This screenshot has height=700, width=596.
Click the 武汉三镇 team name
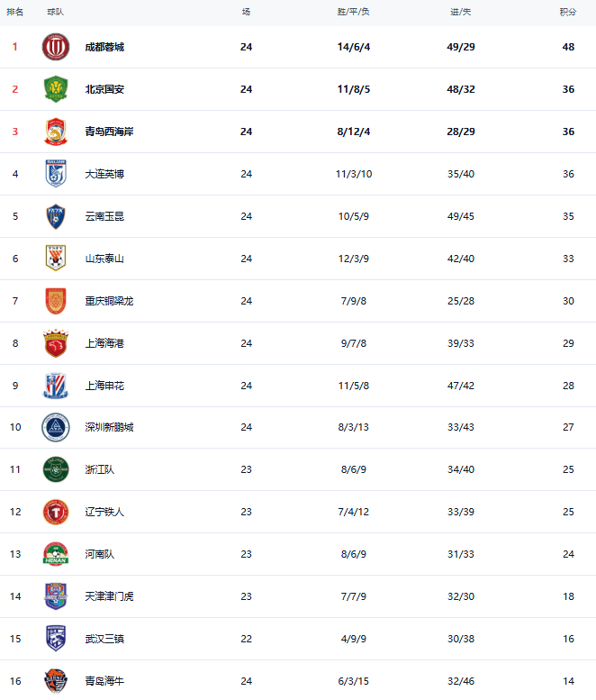104,639
